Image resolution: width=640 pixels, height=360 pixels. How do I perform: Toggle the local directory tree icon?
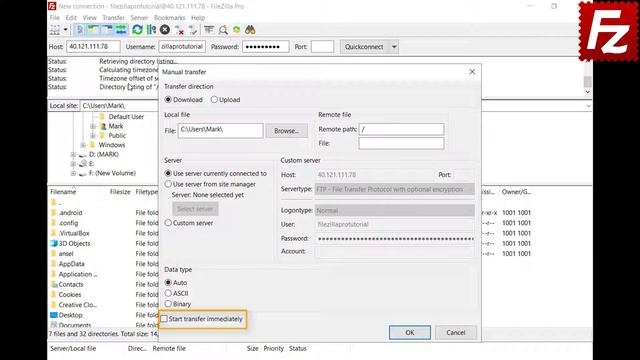click(93, 30)
